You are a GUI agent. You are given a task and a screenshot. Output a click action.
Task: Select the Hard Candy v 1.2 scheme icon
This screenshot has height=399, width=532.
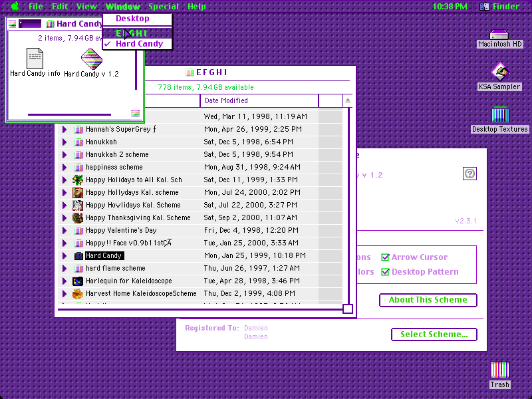click(x=92, y=59)
